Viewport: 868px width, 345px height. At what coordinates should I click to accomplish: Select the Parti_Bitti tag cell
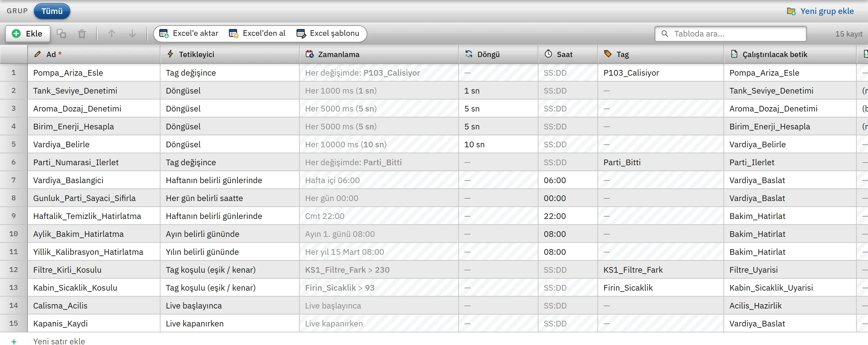[x=661, y=162]
